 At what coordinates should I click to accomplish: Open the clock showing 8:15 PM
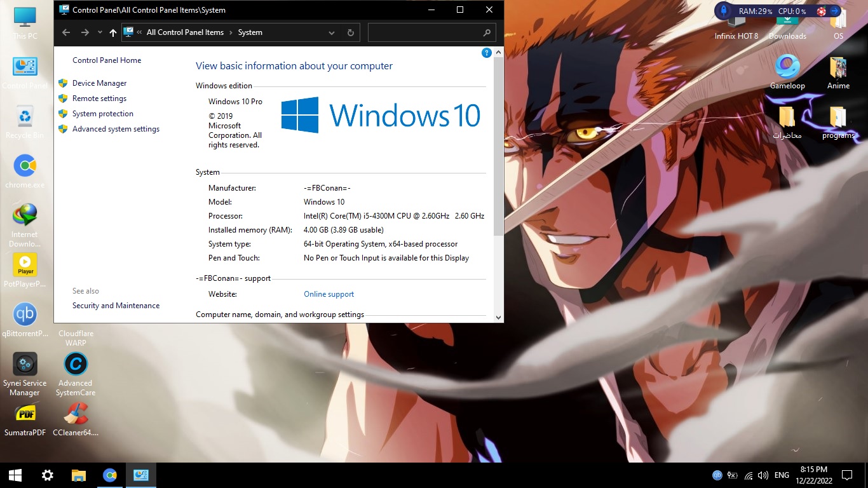813,475
